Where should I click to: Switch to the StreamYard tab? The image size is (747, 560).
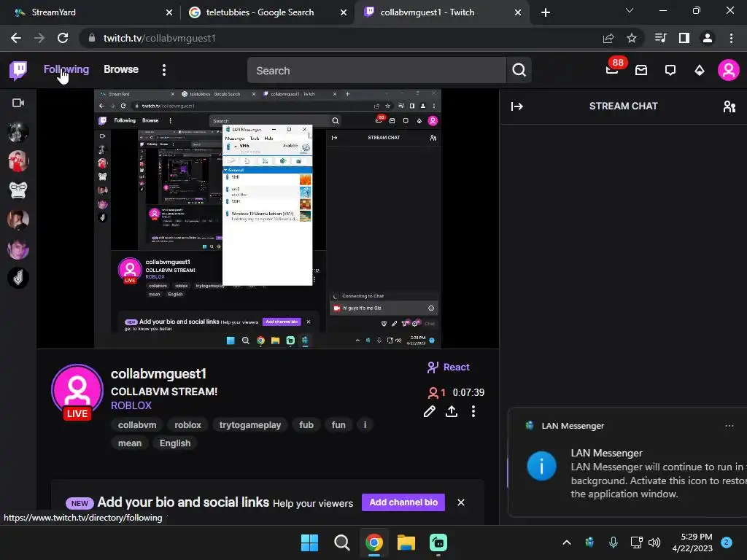point(90,12)
